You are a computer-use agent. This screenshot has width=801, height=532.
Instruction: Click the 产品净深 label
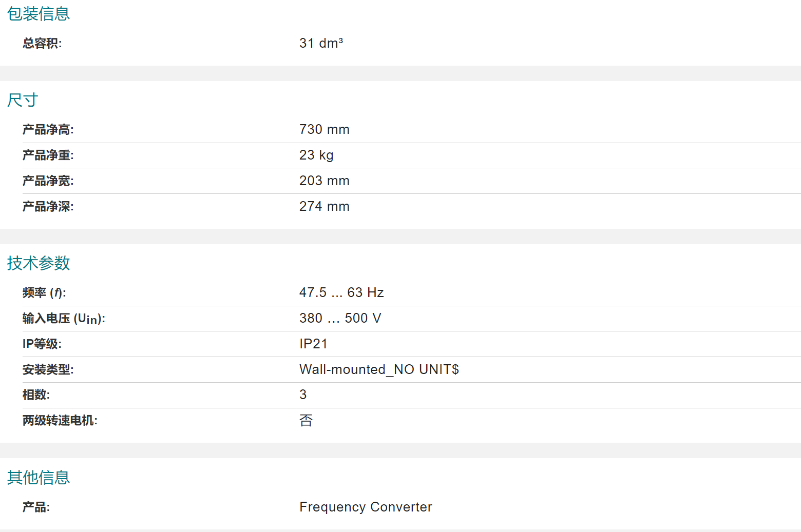[x=48, y=207]
